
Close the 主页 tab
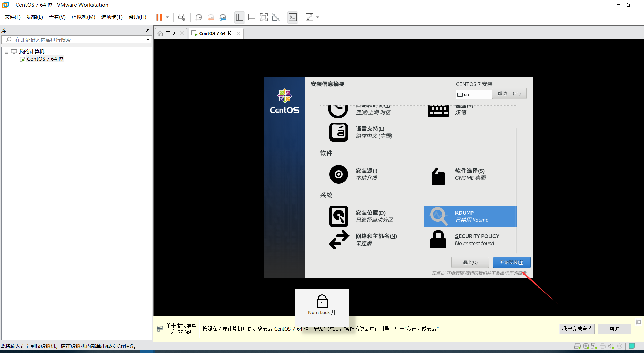click(x=182, y=33)
